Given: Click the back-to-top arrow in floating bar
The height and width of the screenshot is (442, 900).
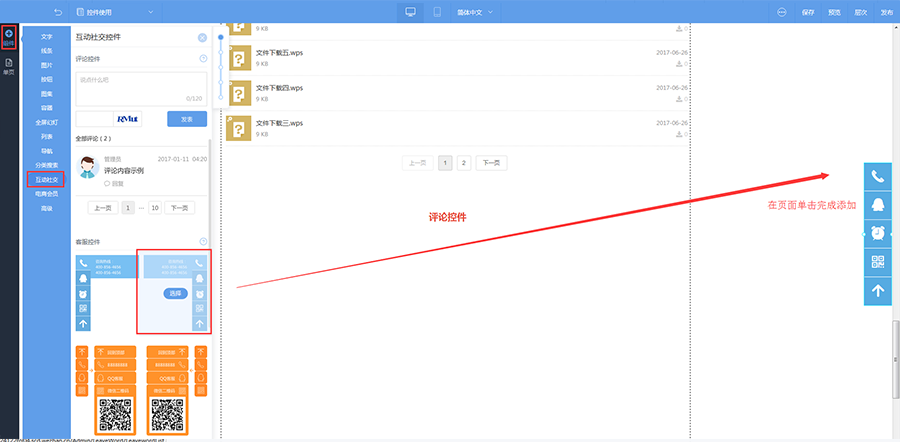Looking at the screenshot, I should (878, 291).
